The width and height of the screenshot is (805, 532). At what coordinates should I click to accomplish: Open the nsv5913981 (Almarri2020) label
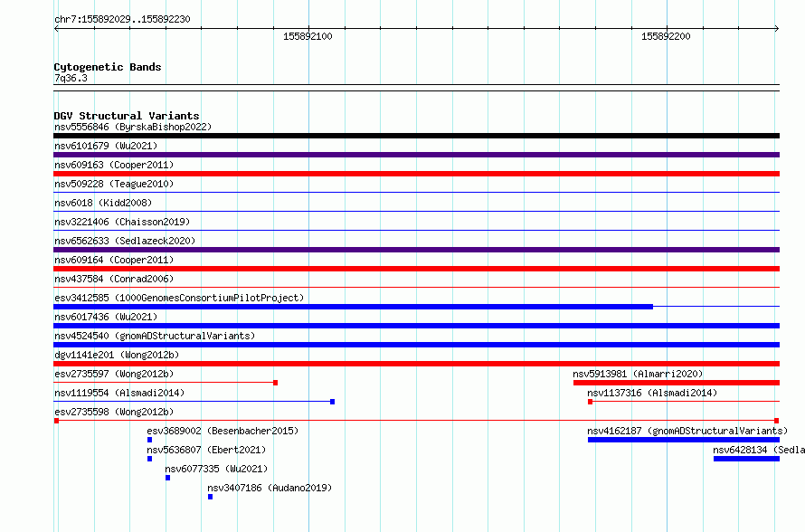point(638,374)
